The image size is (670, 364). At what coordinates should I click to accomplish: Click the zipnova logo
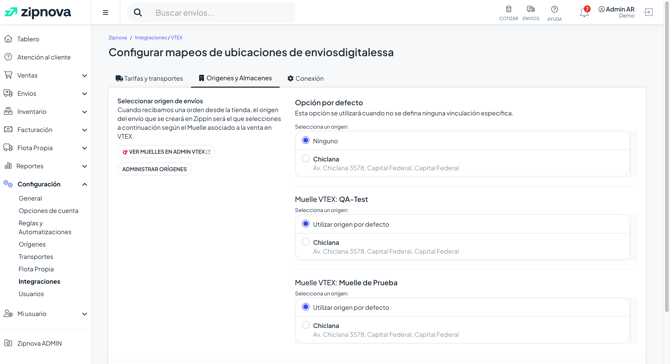pos(38,12)
